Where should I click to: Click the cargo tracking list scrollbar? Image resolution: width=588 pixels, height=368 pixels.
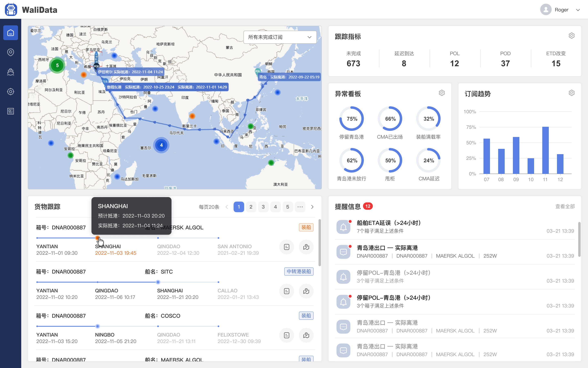click(320, 243)
